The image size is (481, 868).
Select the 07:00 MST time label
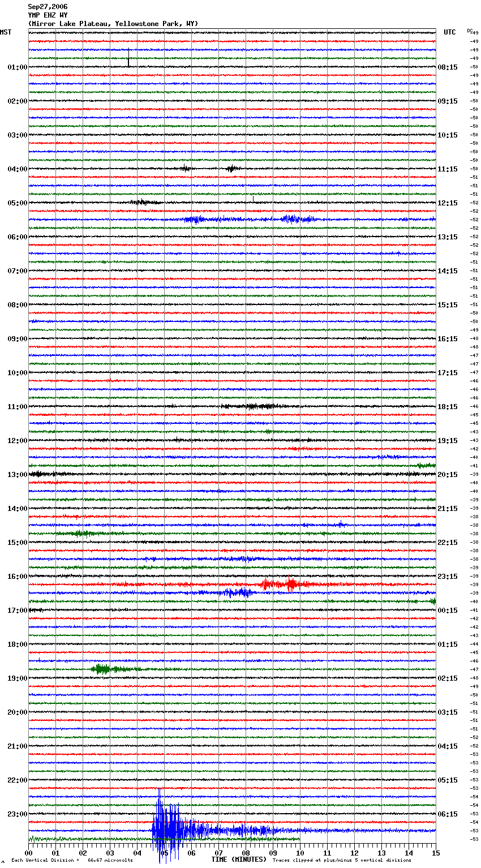[18, 271]
